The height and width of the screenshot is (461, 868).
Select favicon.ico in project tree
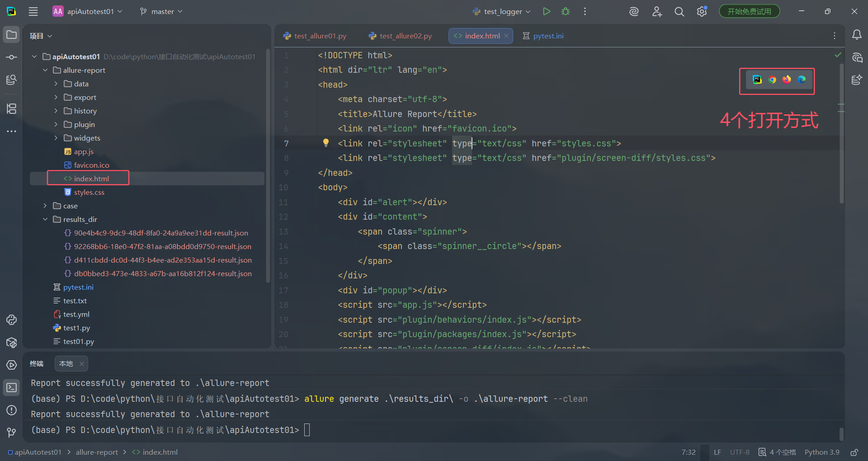(x=91, y=165)
